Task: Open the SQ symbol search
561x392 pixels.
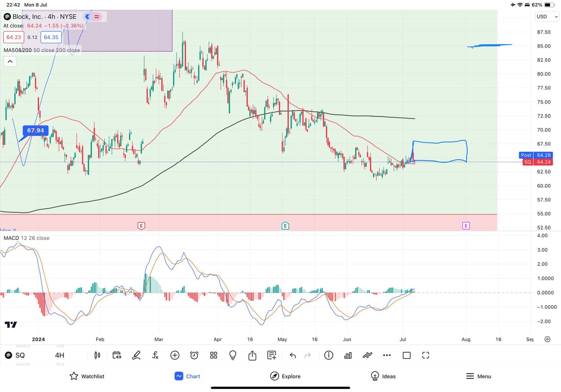Action: (x=15, y=355)
